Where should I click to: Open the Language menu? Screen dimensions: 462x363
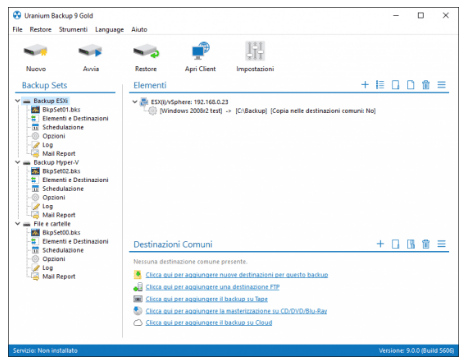tap(109, 29)
